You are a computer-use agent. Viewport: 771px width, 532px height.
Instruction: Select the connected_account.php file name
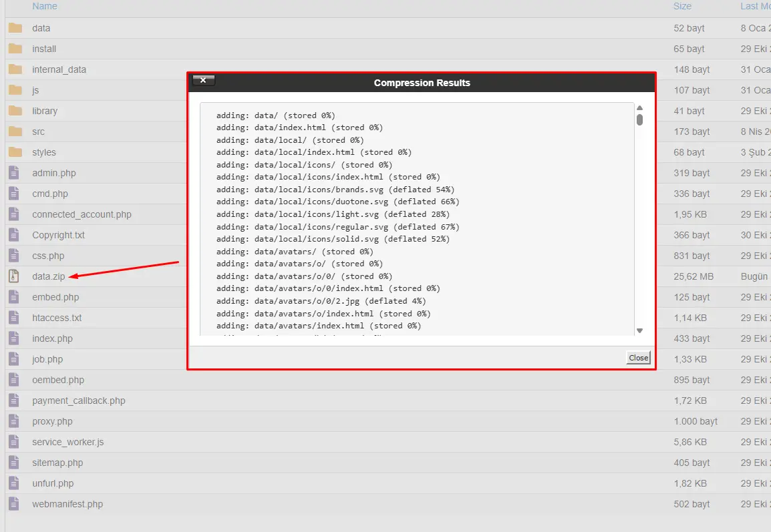coord(82,214)
